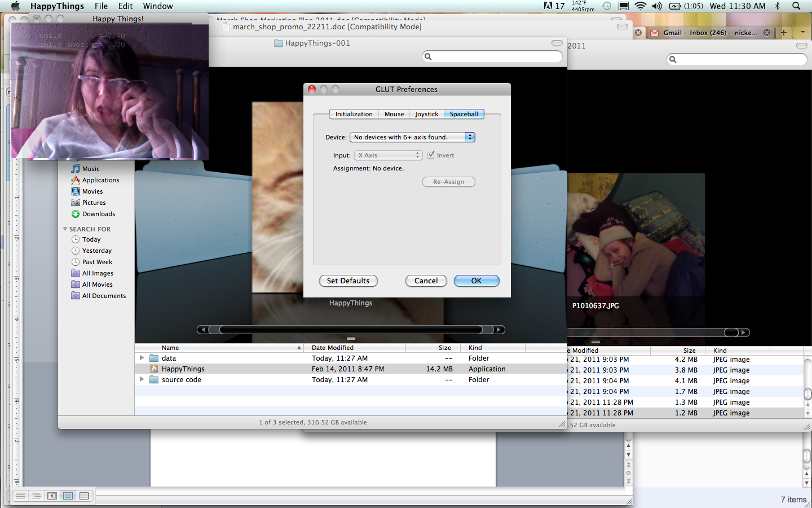Expand the source code folder
812x508 pixels.
click(142, 379)
